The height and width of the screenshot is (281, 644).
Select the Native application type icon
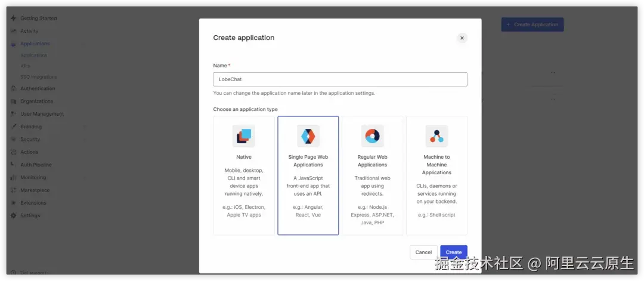pos(243,136)
